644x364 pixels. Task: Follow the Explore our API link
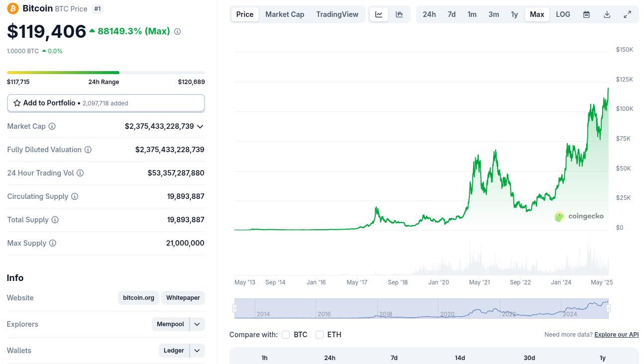tap(616, 335)
